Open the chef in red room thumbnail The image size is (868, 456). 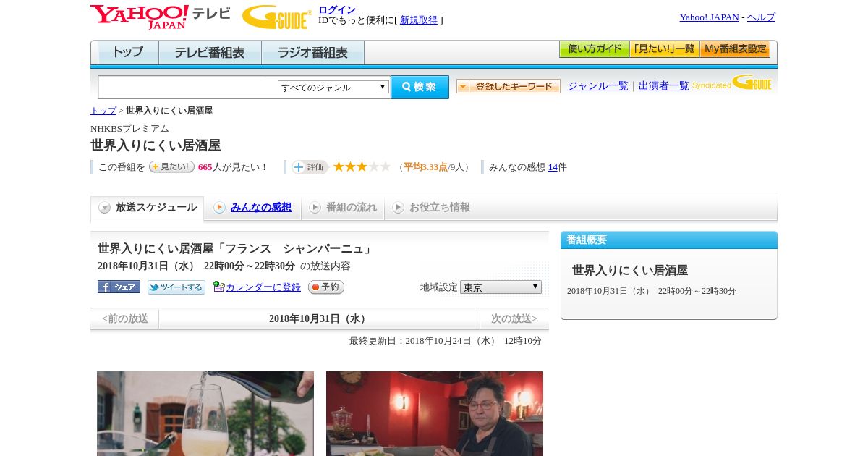point(435,414)
